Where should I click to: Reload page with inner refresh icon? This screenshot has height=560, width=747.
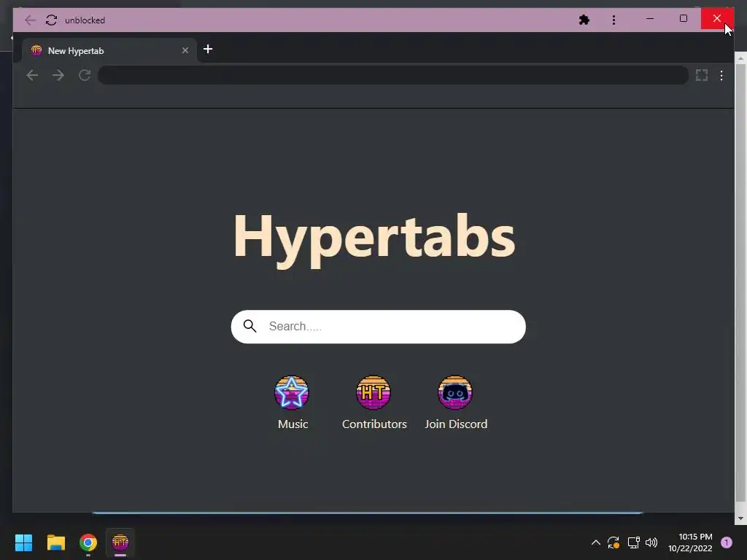(85, 75)
